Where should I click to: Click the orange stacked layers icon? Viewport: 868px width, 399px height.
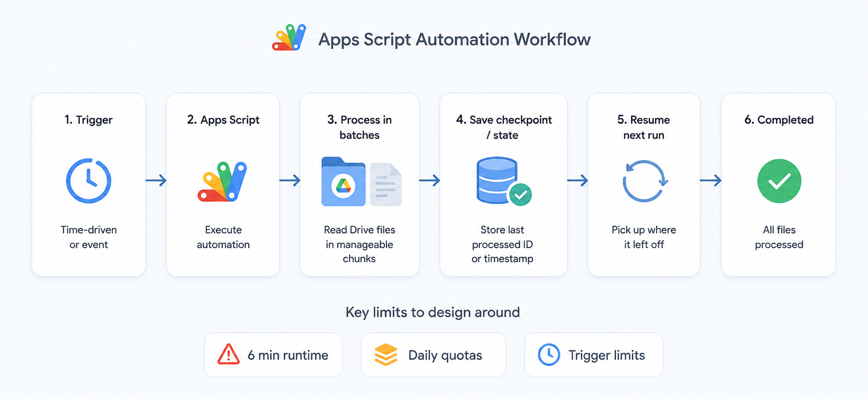pyautogui.click(x=386, y=355)
